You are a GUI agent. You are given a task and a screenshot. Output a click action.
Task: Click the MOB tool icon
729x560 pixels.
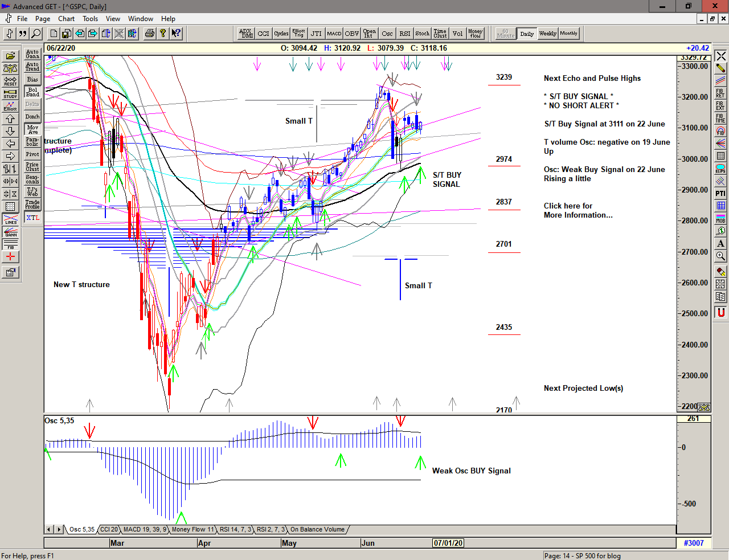point(720,219)
